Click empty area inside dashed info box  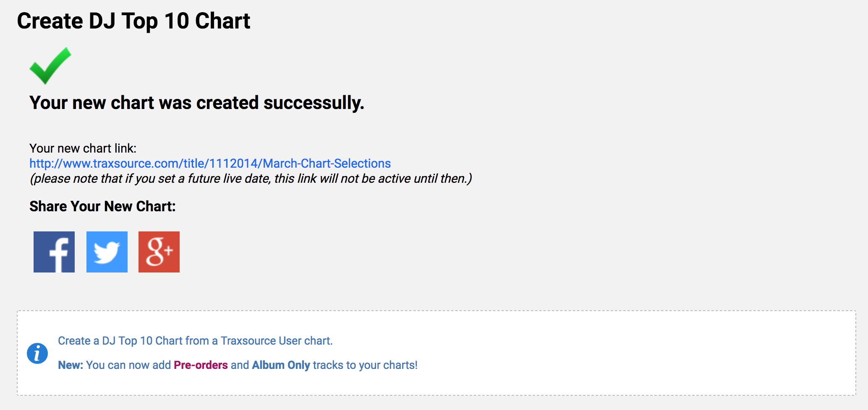(x=630, y=352)
